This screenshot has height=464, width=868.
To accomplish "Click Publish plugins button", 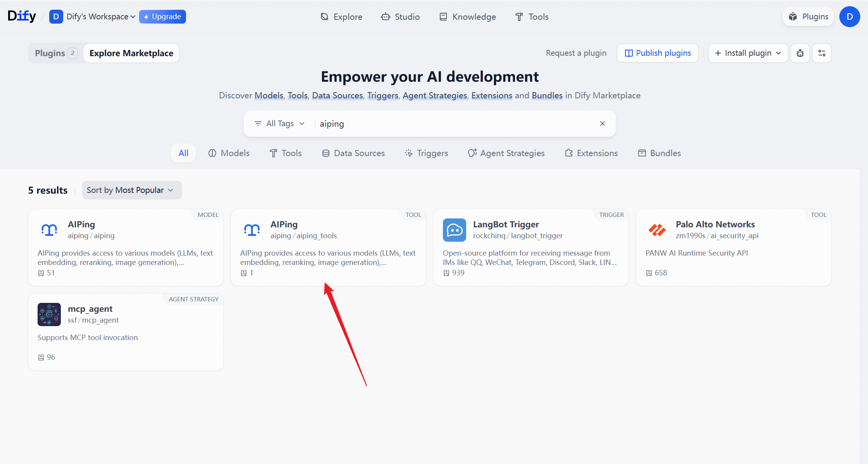I will coord(658,53).
